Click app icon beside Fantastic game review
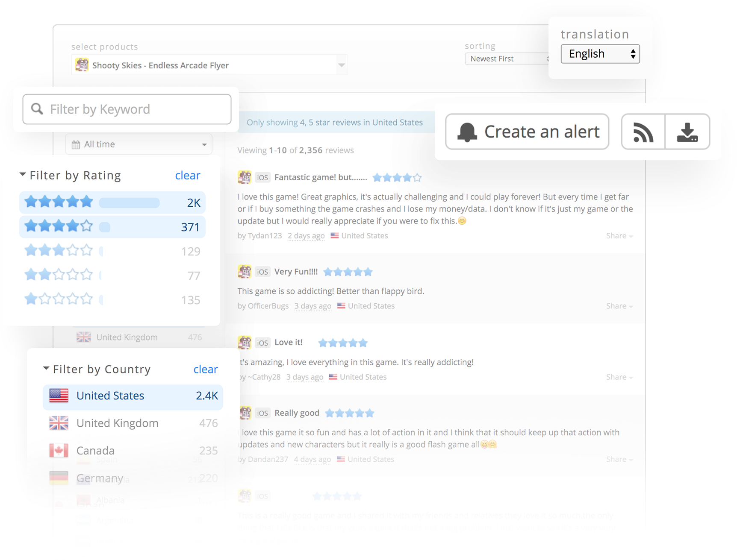737x560 pixels. pyautogui.click(x=245, y=177)
